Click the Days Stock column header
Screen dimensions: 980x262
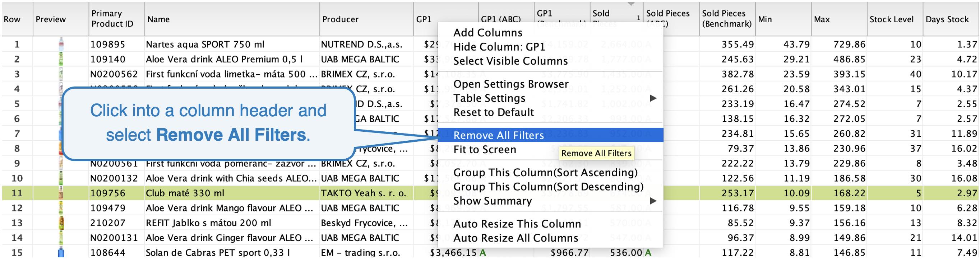[x=951, y=19]
